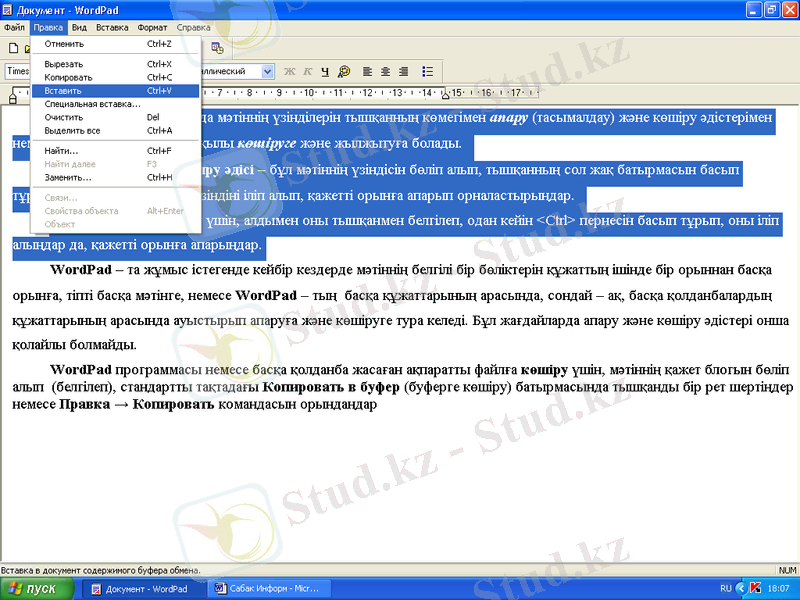Click the New document icon

[x=12, y=48]
